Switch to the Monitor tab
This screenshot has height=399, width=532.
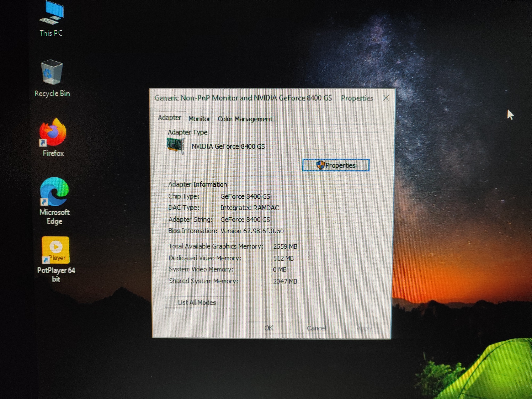(199, 119)
